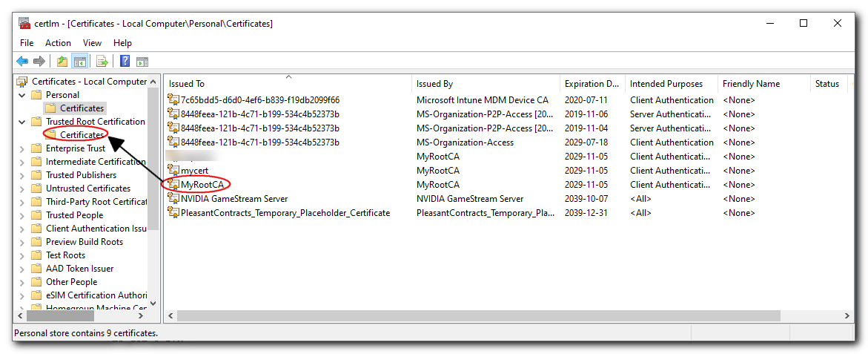
Task: Click the 2039-12-31 expiration date
Action: (585, 212)
